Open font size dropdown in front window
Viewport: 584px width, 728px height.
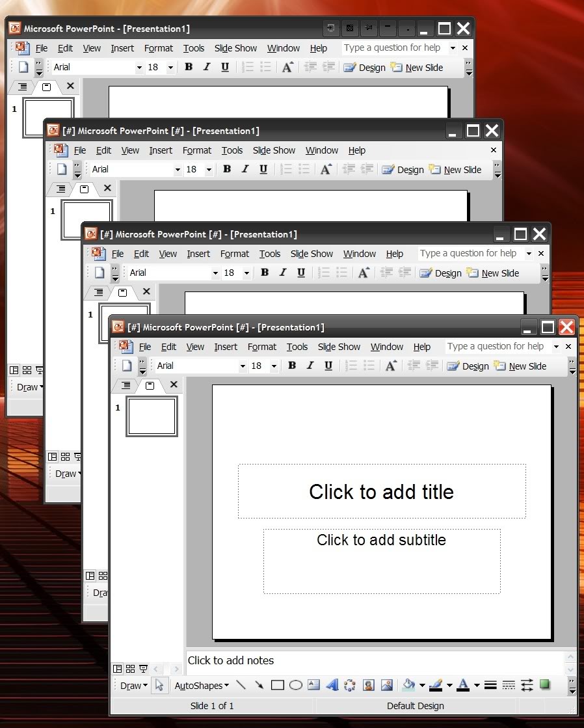pos(274,366)
